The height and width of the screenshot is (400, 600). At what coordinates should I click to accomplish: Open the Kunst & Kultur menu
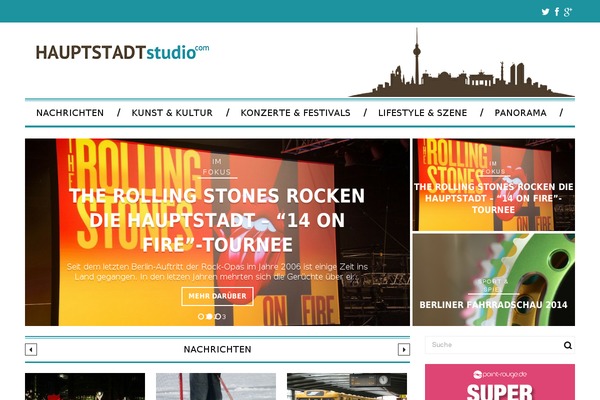[172, 113]
